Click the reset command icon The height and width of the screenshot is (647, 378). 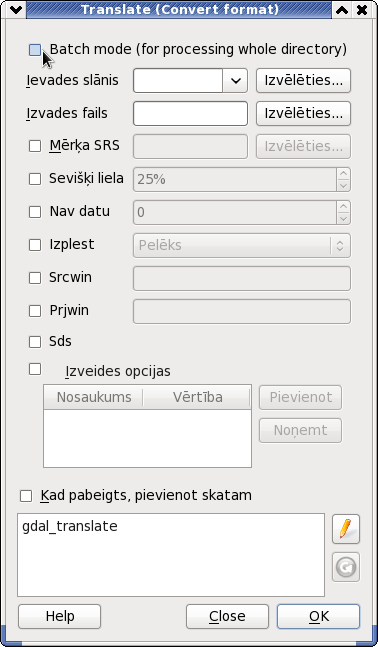[346, 567]
